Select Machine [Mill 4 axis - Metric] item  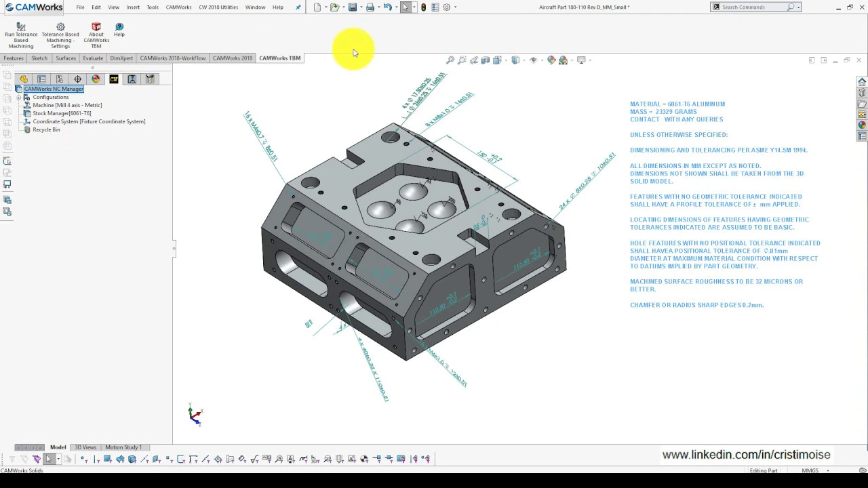click(67, 105)
